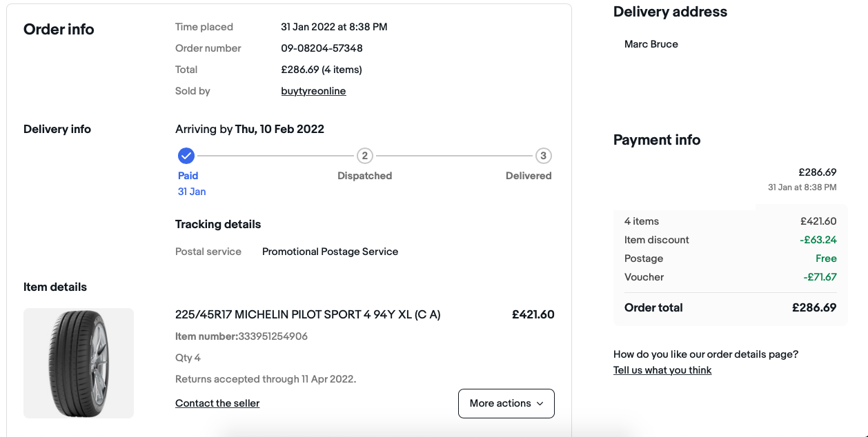
Task: Click the Voucher discount -£71.67
Action: 820,277
